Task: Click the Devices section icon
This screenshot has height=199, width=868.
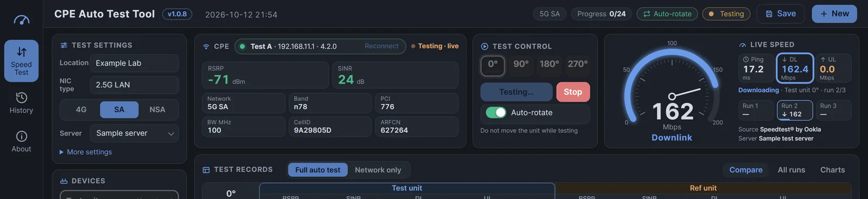Action: pos(64,181)
